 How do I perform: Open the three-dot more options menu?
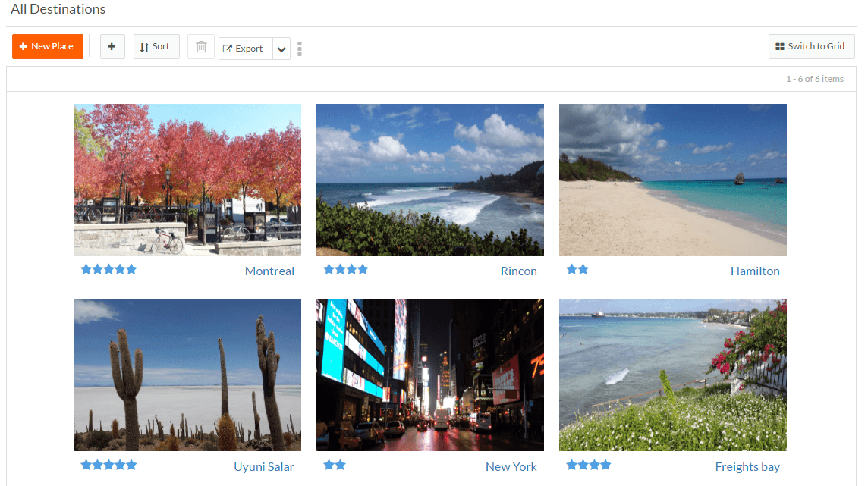coord(300,49)
